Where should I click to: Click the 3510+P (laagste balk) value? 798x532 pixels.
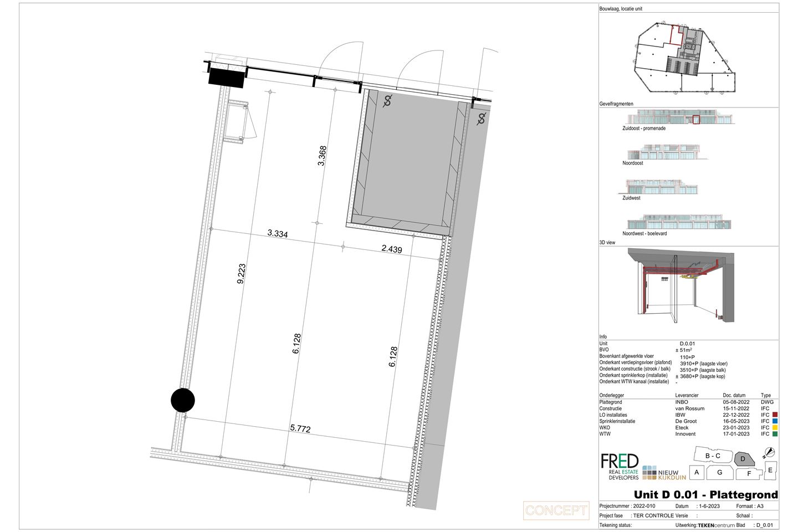(703, 370)
